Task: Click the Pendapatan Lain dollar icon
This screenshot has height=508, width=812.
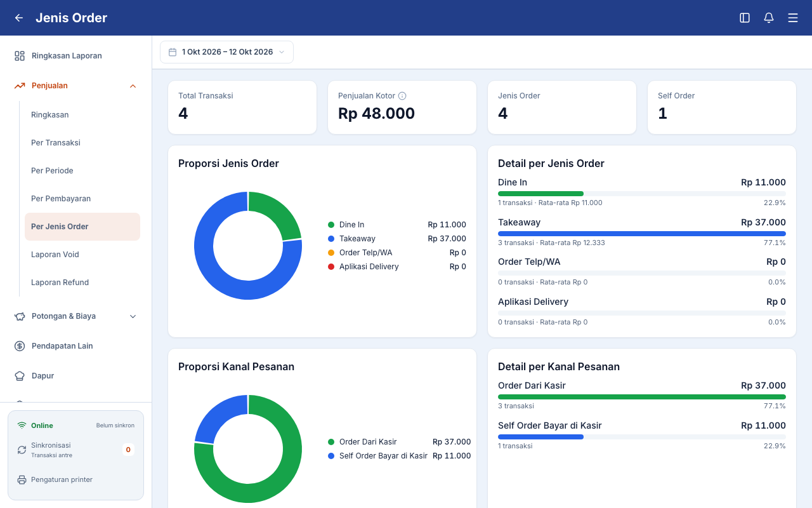Action: pos(20,346)
